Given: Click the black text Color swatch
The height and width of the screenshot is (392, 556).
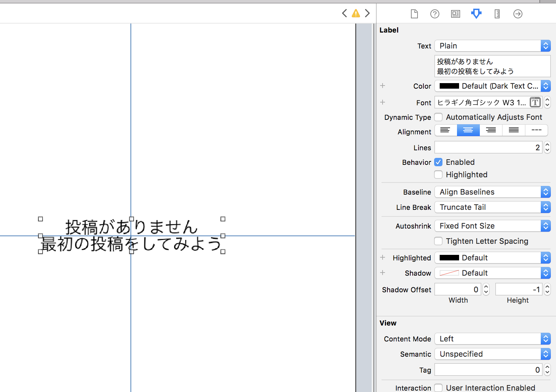Looking at the screenshot, I should [449, 86].
